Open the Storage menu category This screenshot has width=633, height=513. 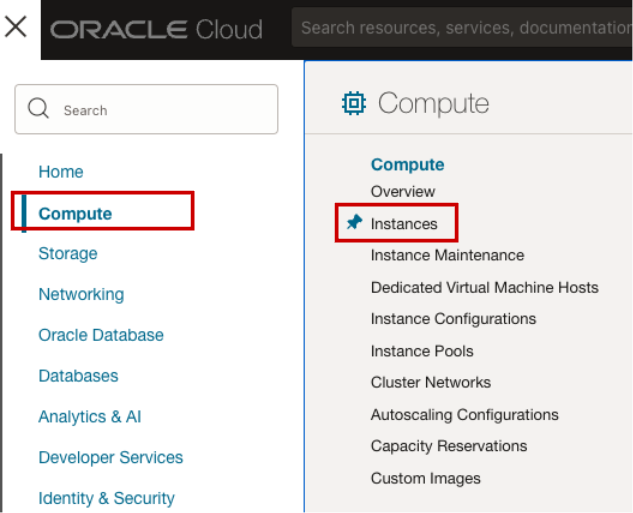tap(68, 254)
